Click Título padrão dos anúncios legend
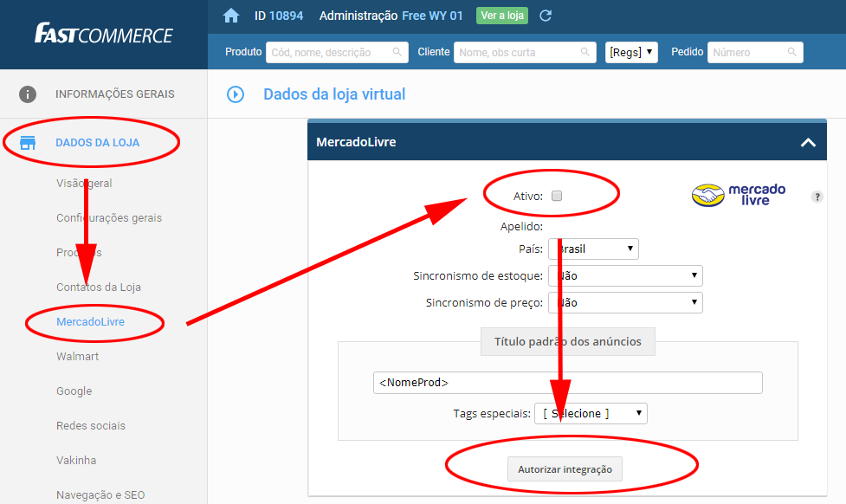The image size is (846, 504). (x=567, y=341)
